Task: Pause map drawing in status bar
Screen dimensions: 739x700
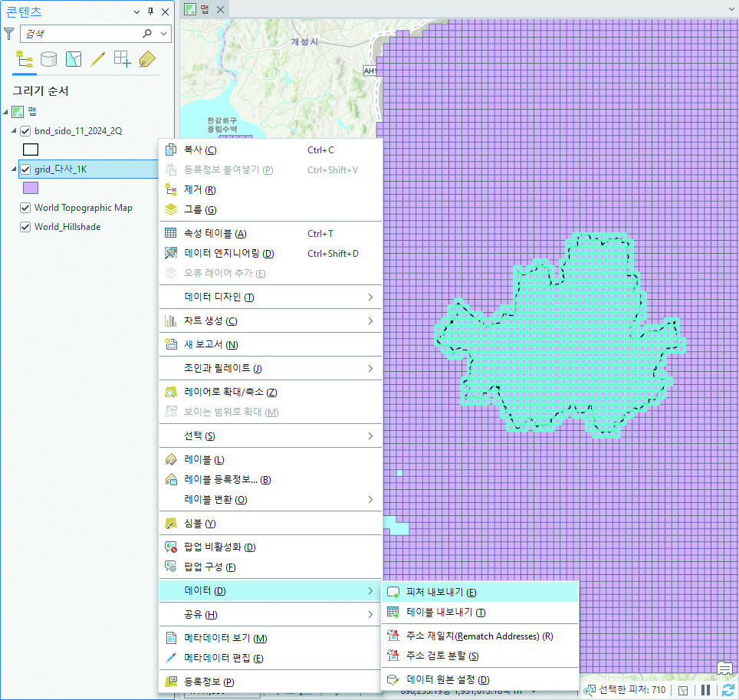Action: [705, 690]
